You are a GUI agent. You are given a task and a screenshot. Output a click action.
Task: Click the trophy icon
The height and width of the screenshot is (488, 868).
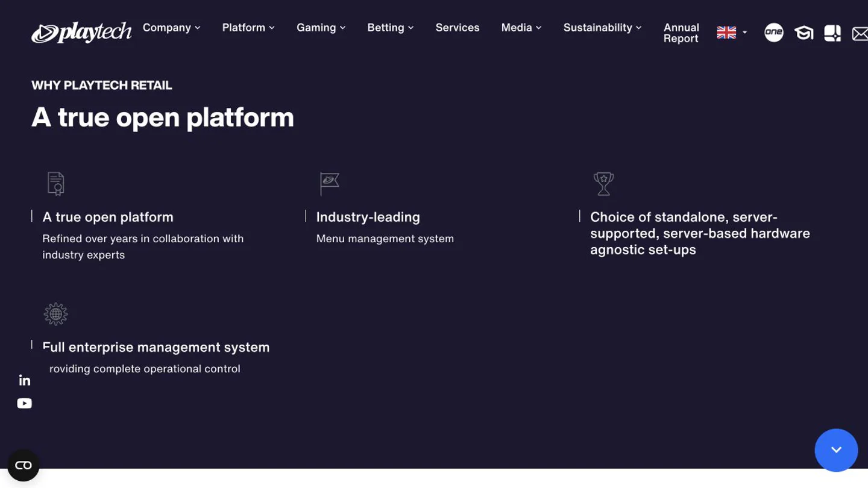[603, 184]
